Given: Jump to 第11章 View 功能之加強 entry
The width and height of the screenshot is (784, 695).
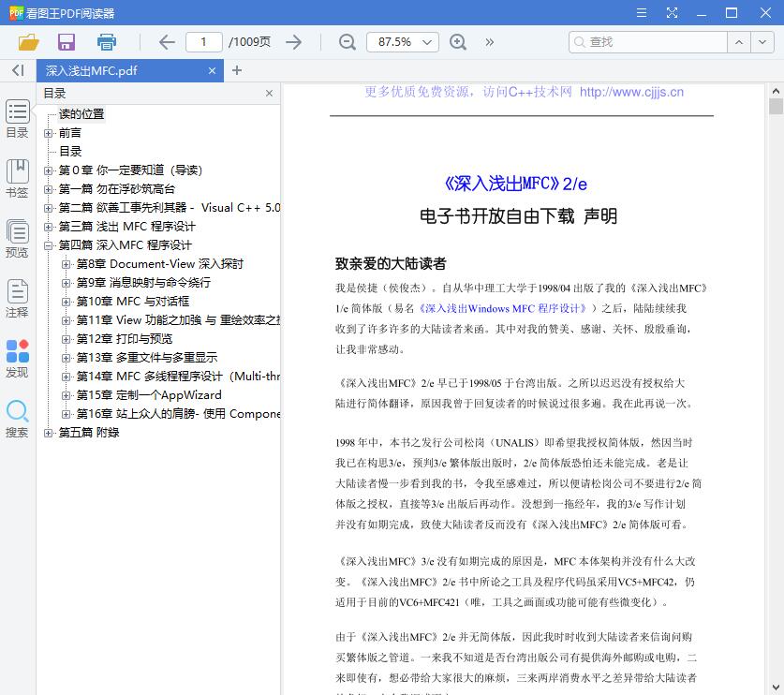Looking at the screenshot, I should pos(178,320).
